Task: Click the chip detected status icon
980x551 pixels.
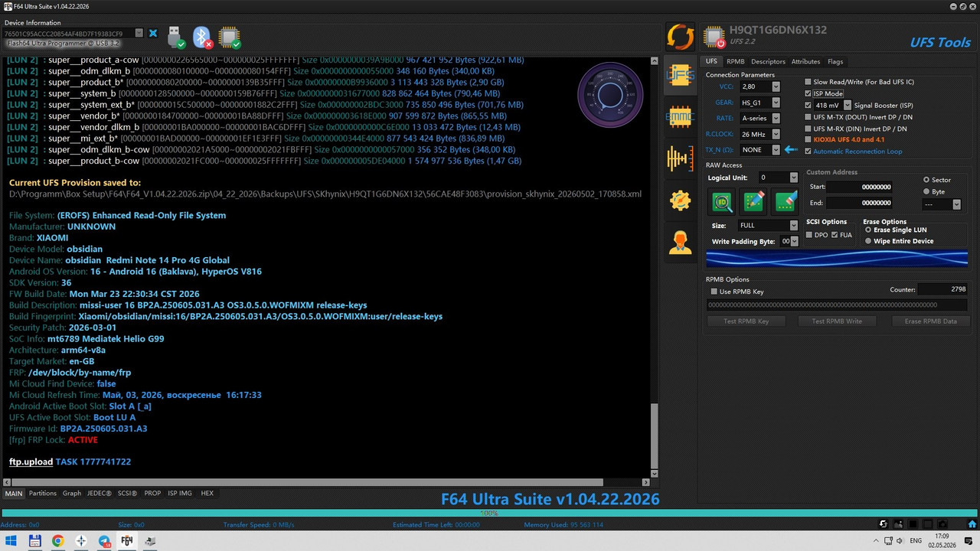Action: coord(229,37)
